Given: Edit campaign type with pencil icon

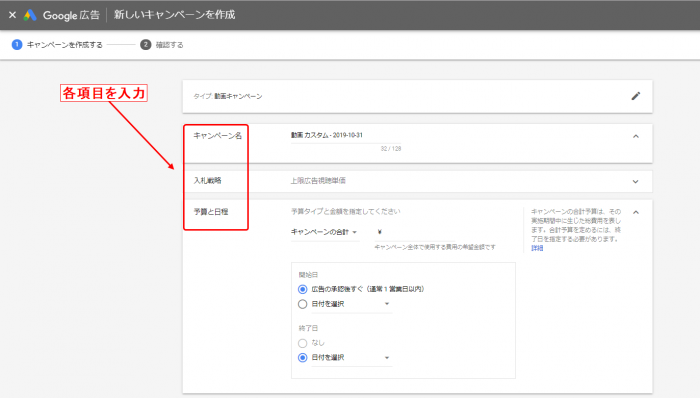Looking at the screenshot, I should [636, 96].
